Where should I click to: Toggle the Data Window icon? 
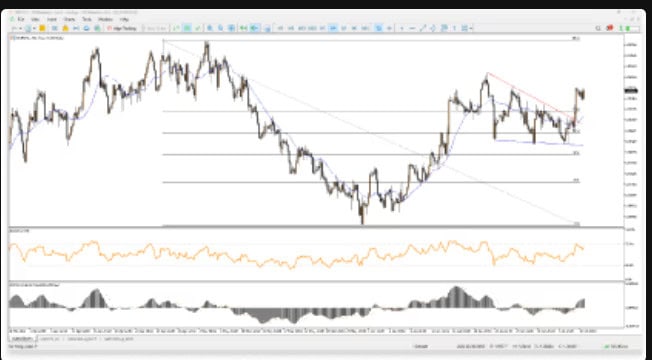pos(54,28)
